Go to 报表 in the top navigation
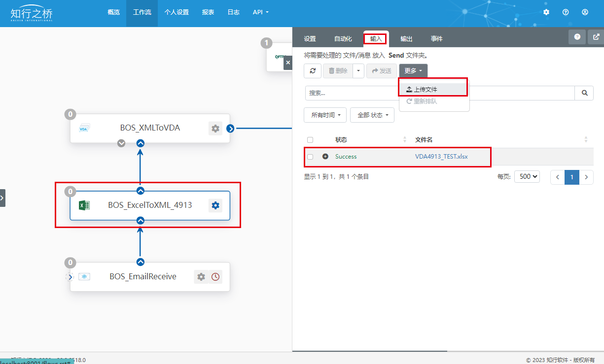Screen dimensions: 604x364 point(208,12)
